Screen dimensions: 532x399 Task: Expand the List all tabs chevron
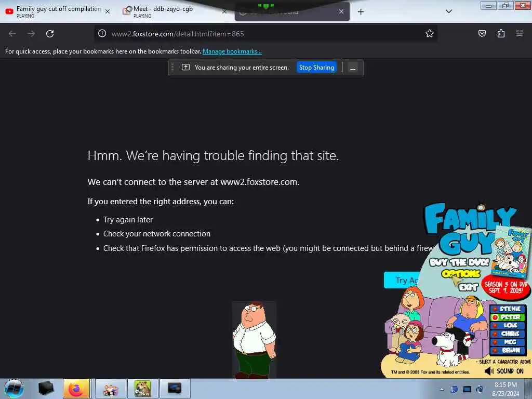pyautogui.click(x=448, y=11)
